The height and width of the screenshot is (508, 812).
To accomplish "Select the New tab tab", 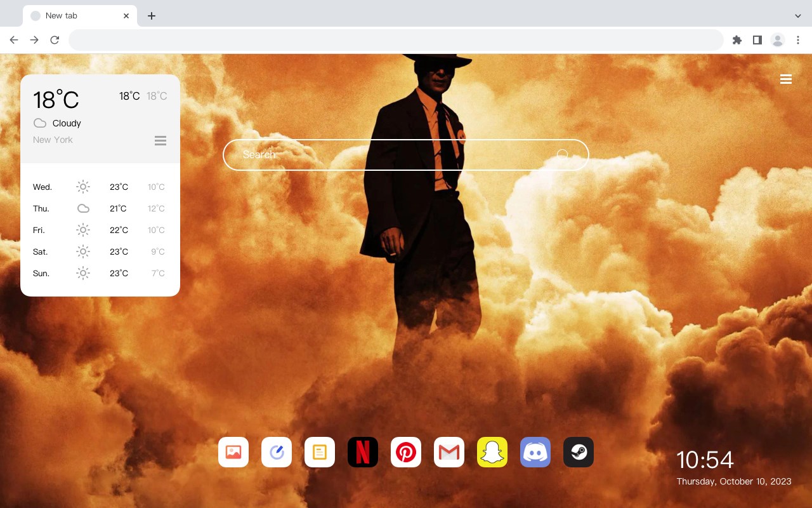I will pos(79,16).
